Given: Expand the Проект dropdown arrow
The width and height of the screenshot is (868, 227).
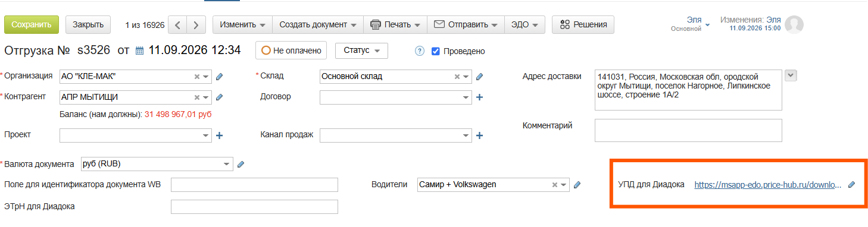Looking at the screenshot, I should [x=206, y=135].
